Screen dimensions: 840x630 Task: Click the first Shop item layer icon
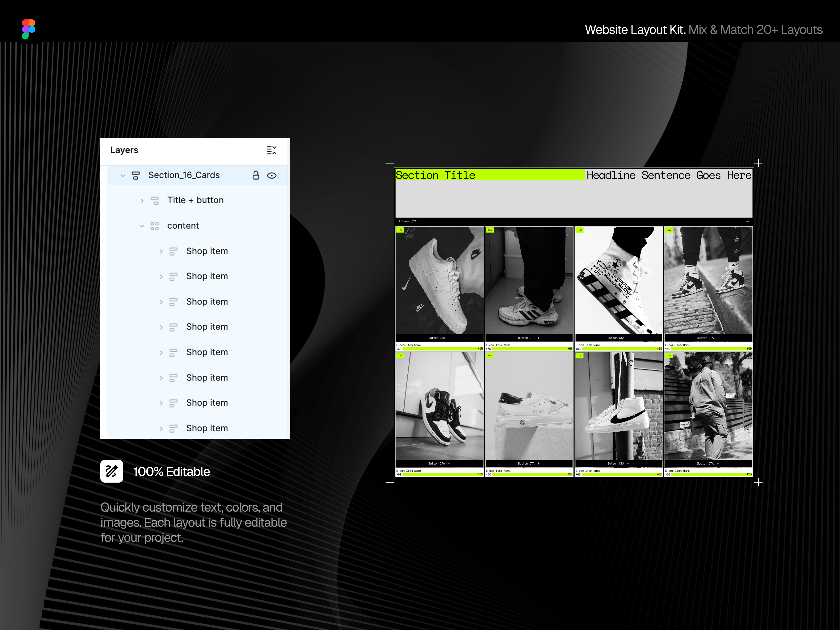[173, 251]
